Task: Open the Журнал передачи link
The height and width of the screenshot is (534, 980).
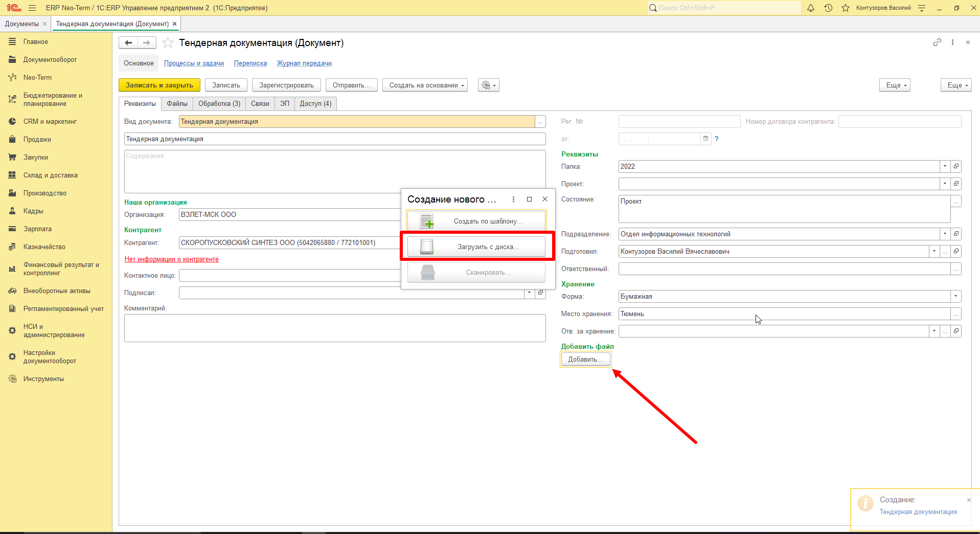Action: coord(304,63)
